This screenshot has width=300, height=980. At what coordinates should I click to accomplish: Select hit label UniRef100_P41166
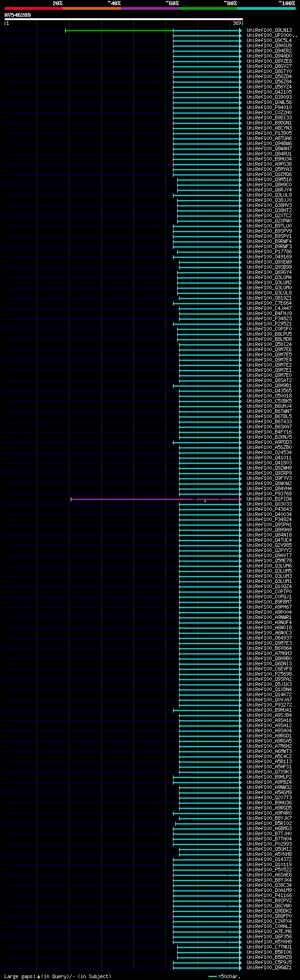pyautogui.click(x=269, y=896)
